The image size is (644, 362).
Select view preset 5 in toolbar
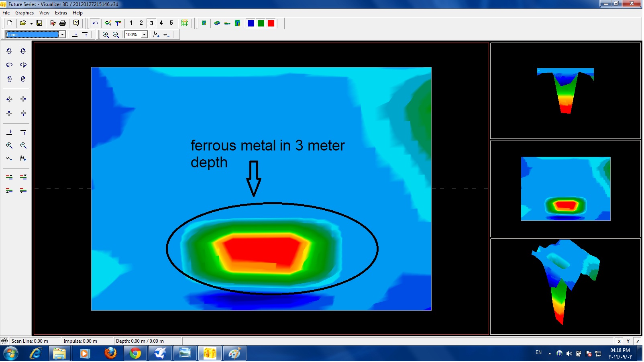171,23
